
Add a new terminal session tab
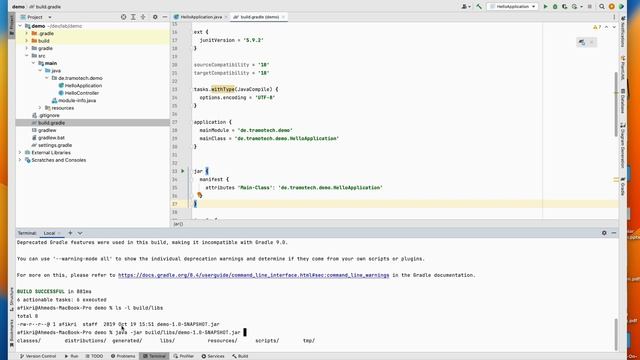(x=70, y=233)
